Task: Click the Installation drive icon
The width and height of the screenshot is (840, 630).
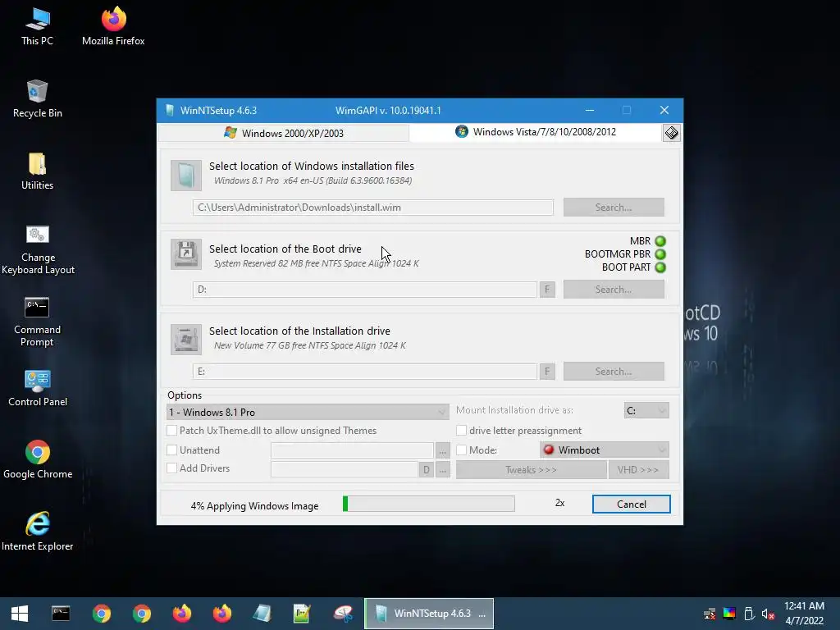Action: click(186, 339)
